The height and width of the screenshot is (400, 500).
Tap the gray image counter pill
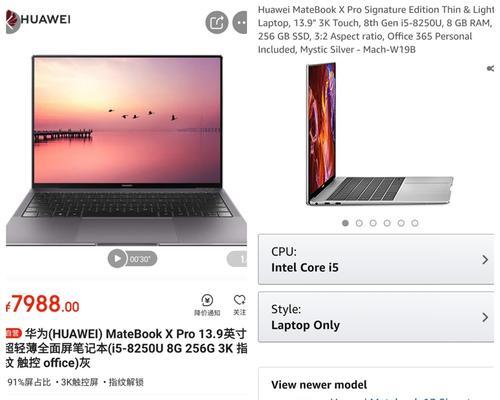(x=237, y=259)
